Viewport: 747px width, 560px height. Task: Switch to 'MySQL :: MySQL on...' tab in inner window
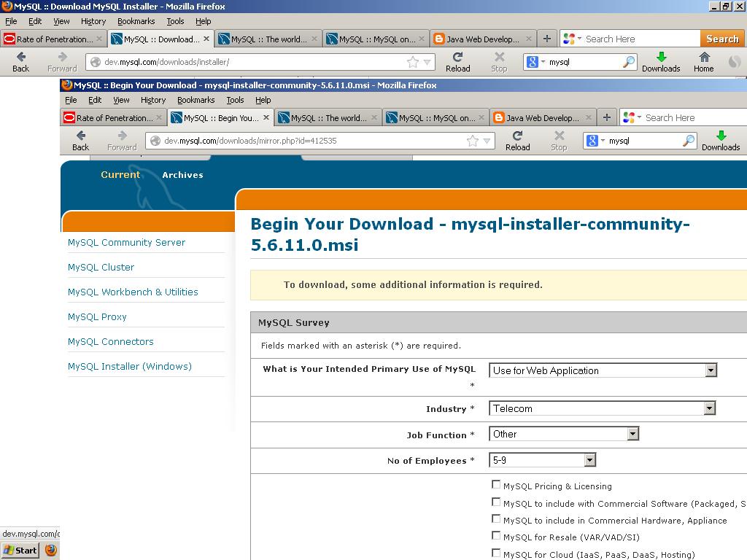436,118
